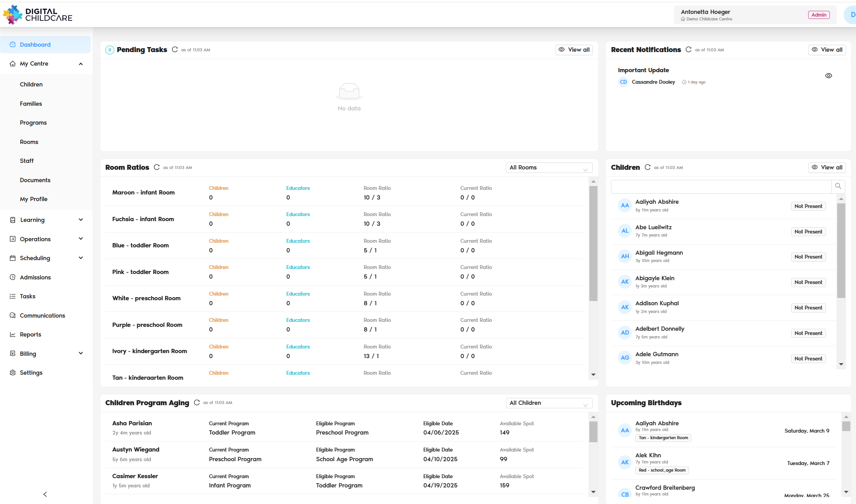Click View all in Children panel

827,167
